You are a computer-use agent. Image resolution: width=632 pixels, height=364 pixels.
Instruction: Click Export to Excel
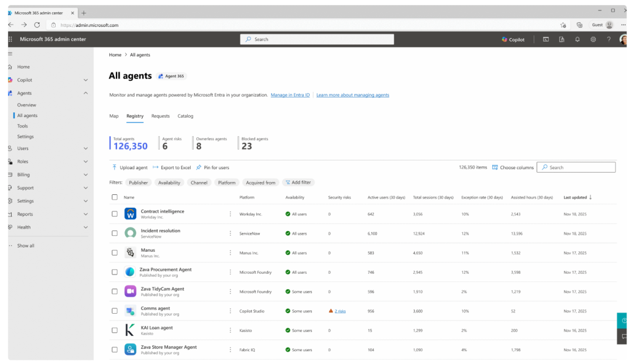coord(171,167)
